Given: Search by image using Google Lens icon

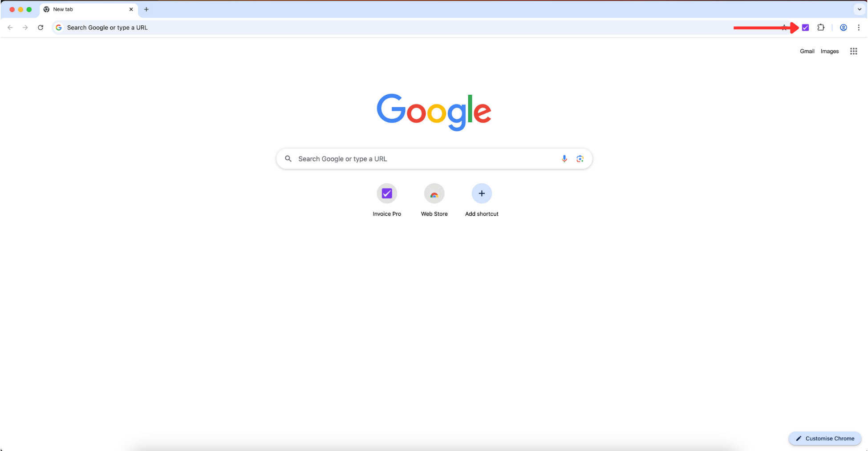Looking at the screenshot, I should [x=580, y=159].
